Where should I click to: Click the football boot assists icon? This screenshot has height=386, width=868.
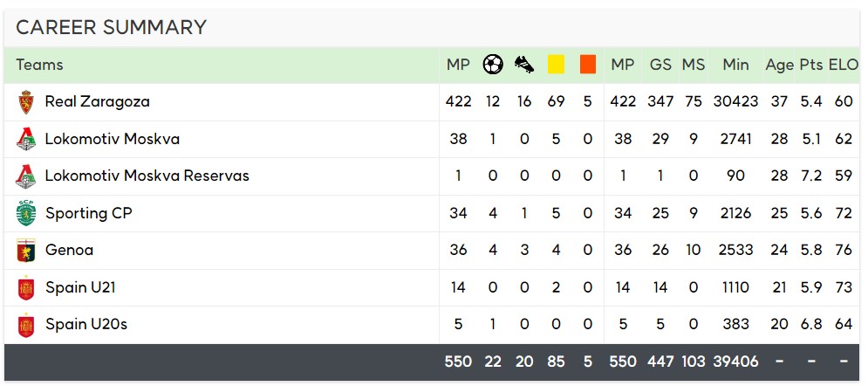pos(524,65)
